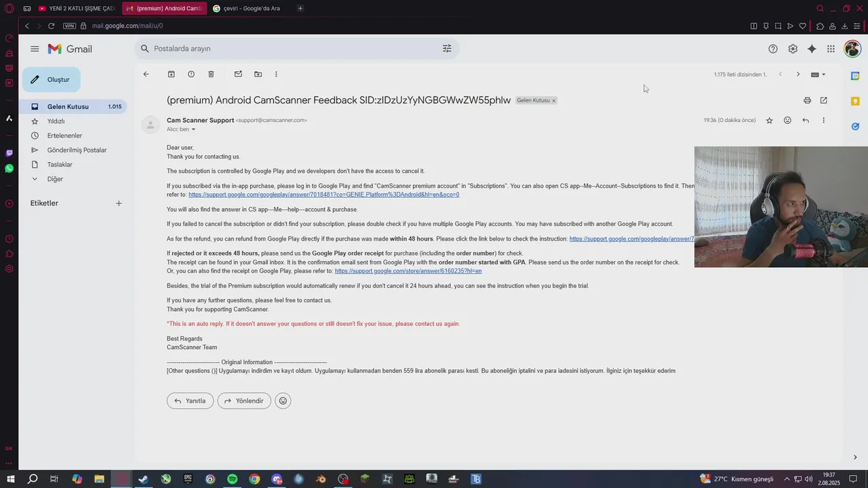Open the googleplay/answer/7018481 support link

(x=323, y=195)
